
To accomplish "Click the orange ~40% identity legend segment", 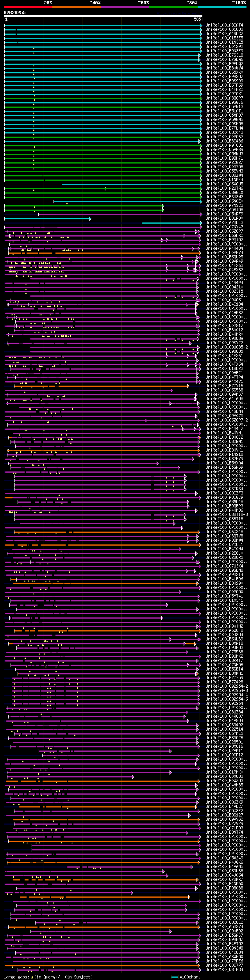I will tap(77, 7).
